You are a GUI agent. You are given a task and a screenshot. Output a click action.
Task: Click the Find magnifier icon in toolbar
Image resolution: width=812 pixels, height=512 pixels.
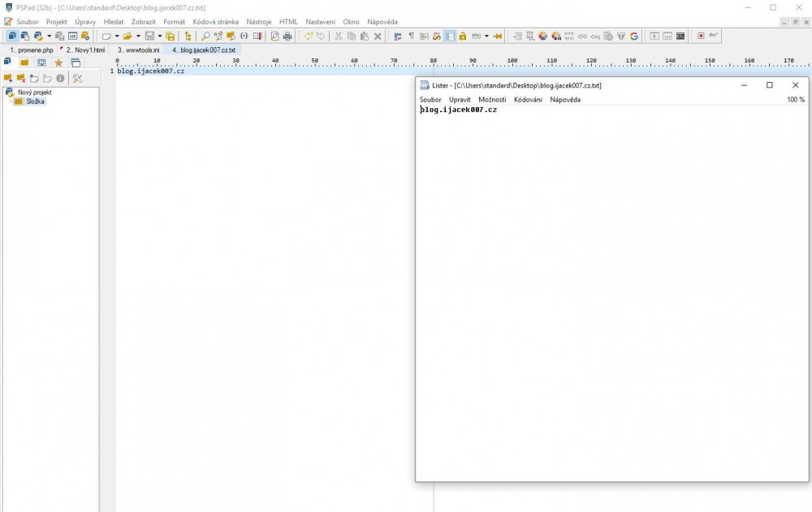205,37
